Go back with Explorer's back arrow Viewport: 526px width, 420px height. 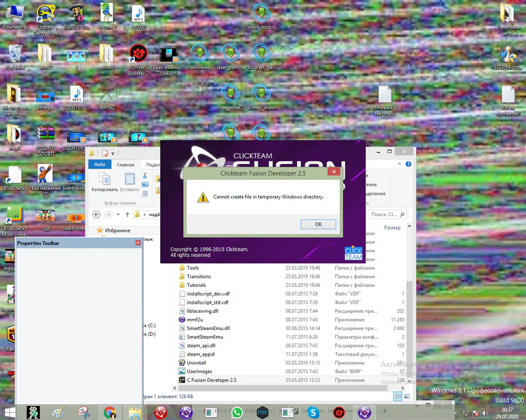click(x=96, y=214)
